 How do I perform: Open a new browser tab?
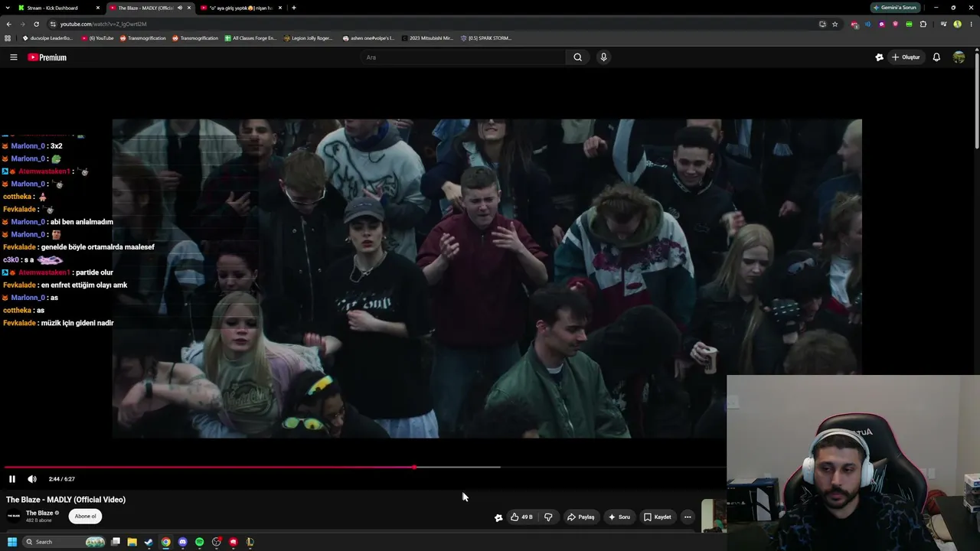pos(294,8)
